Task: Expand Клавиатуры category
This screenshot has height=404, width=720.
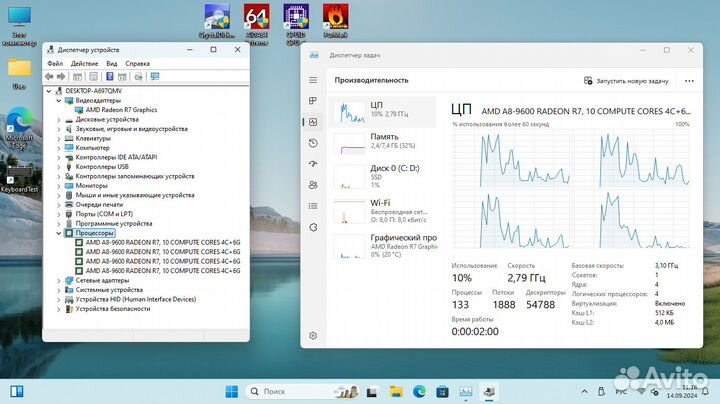Action: point(59,138)
